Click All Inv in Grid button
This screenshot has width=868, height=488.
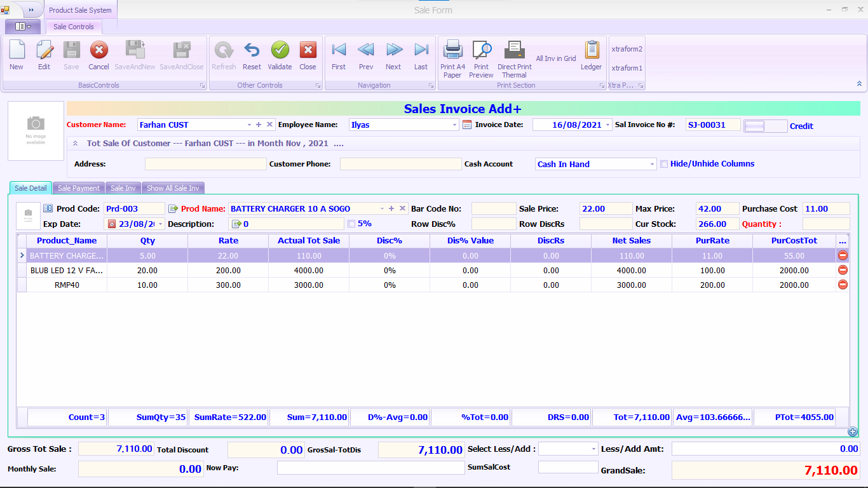[556, 58]
